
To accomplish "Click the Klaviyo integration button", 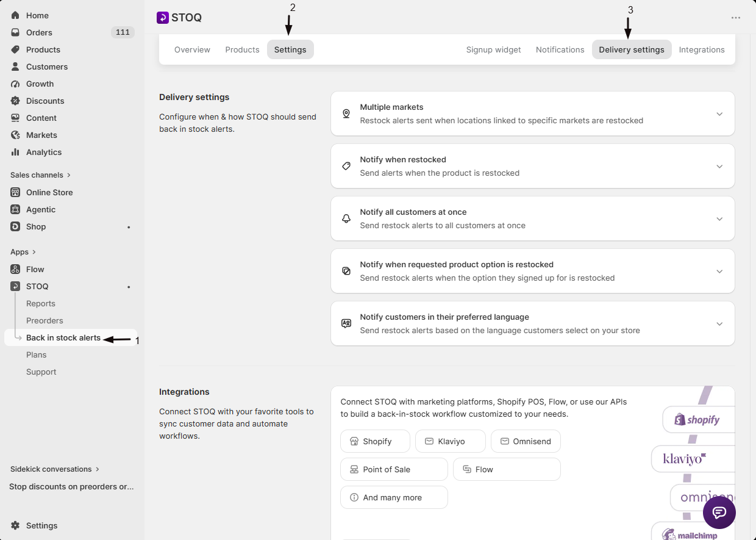I will click(451, 441).
